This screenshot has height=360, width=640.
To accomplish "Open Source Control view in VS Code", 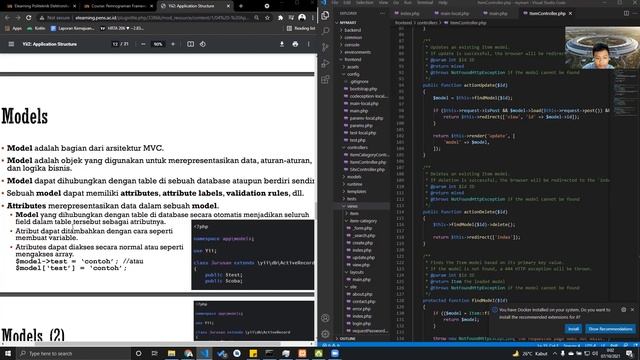I will pos(325,47).
